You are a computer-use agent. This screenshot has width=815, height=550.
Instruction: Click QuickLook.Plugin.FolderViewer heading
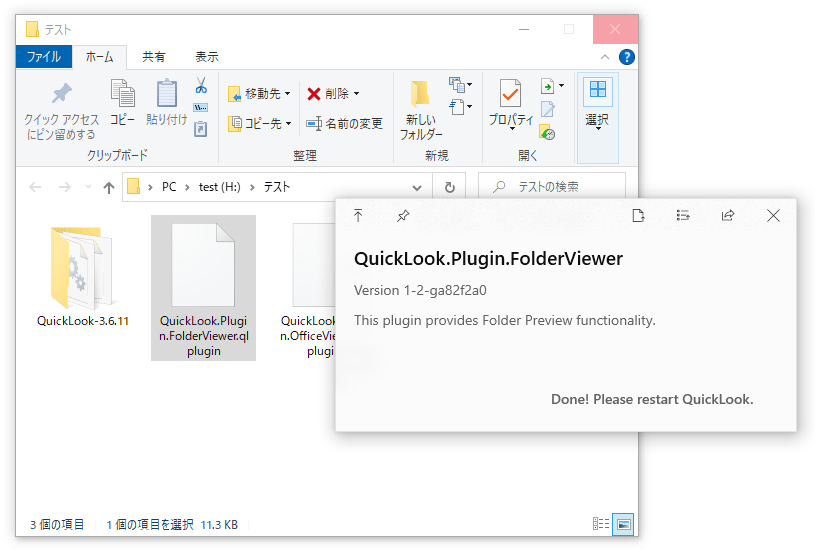pos(489,258)
